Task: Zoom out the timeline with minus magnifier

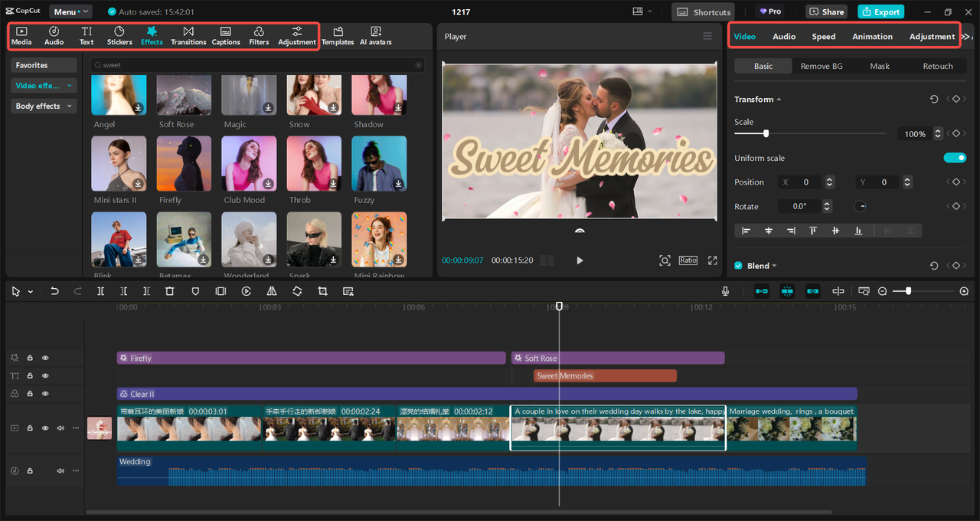Action: tap(883, 291)
